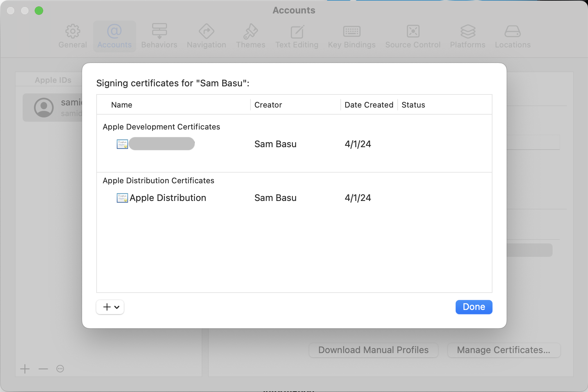
Task: Open the Themes preferences tab
Action: [250, 36]
